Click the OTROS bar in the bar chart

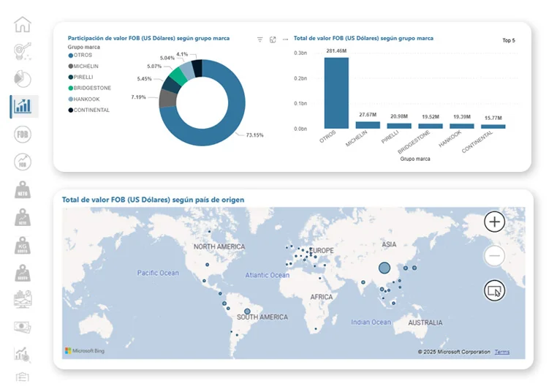tap(336, 93)
